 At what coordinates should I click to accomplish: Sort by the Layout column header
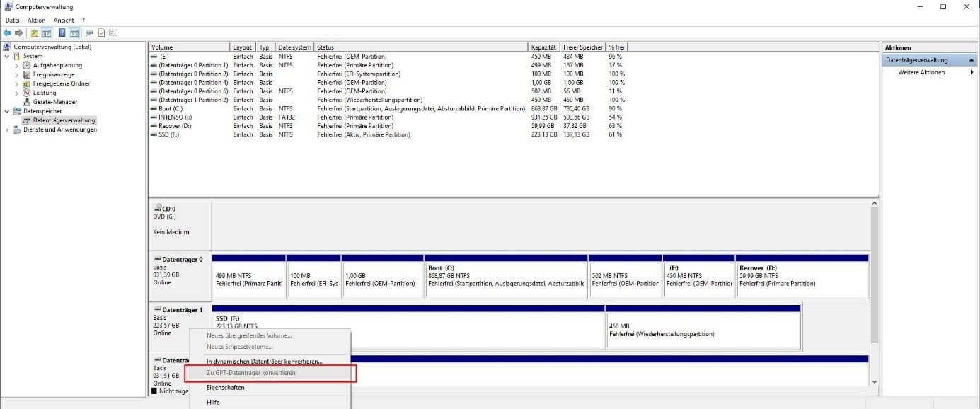(x=243, y=47)
